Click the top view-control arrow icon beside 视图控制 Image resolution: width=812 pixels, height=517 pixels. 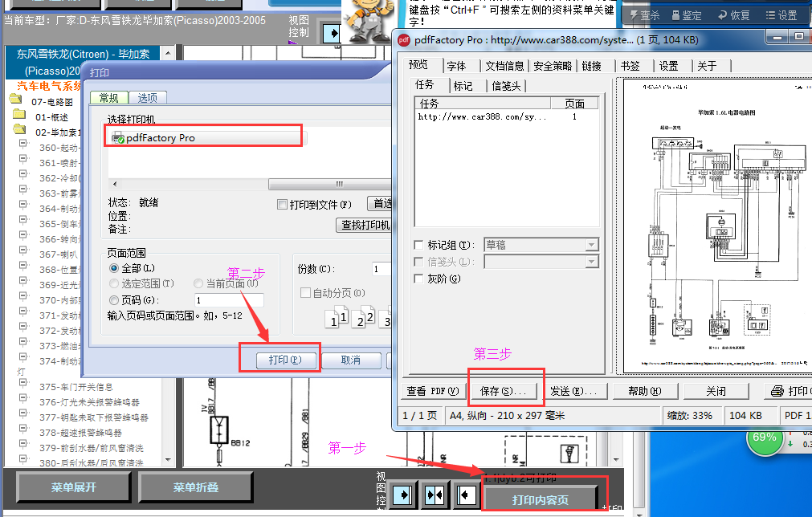[332, 33]
